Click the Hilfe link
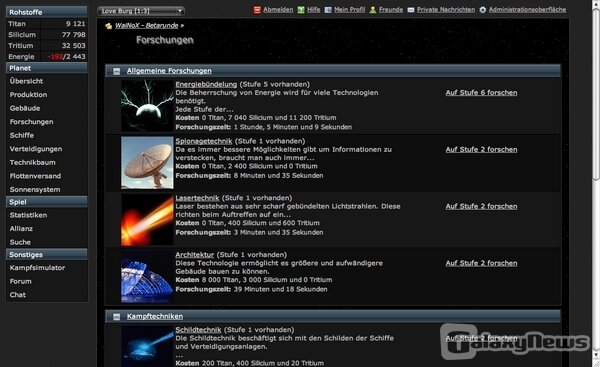600x367 pixels. [314, 10]
